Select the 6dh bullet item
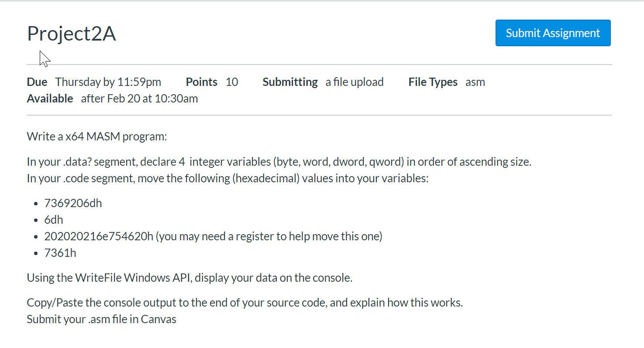The image size is (644, 348). click(x=53, y=219)
